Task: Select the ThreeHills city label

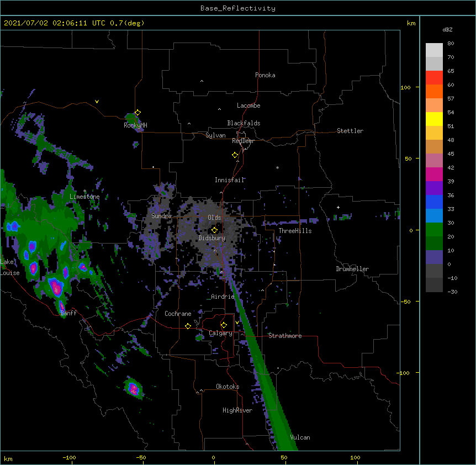Action: (295, 231)
